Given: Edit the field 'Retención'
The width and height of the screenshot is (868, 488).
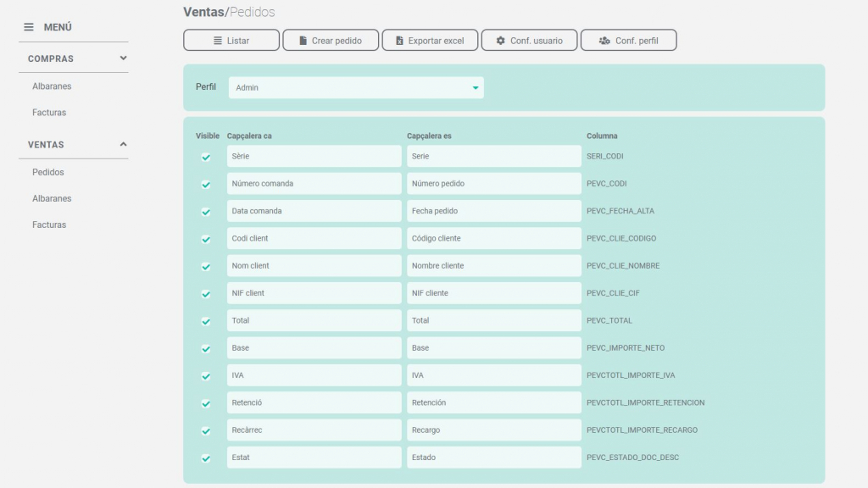Looking at the screenshot, I should pos(494,402).
